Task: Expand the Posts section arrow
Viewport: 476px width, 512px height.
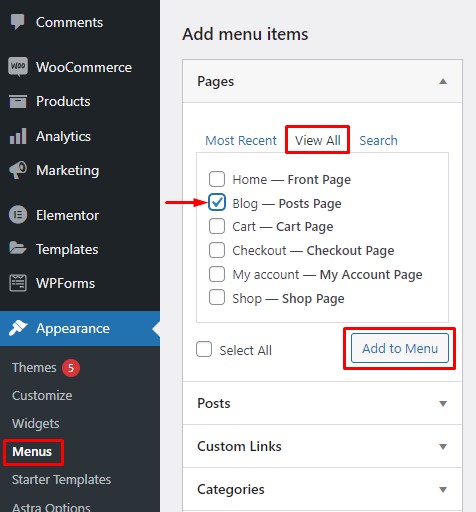Action: [443, 404]
